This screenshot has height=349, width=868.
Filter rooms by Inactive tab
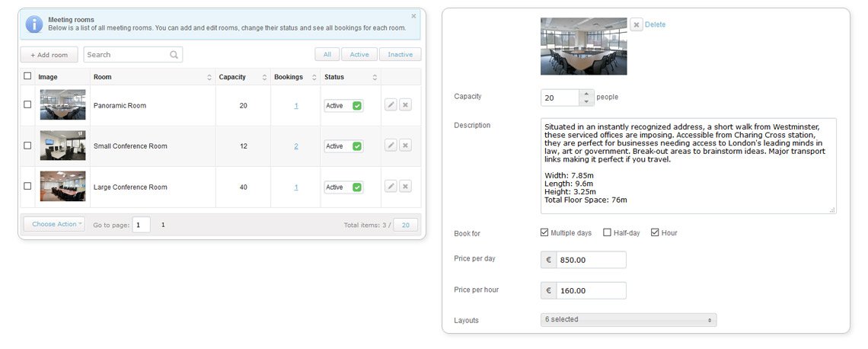(400, 54)
